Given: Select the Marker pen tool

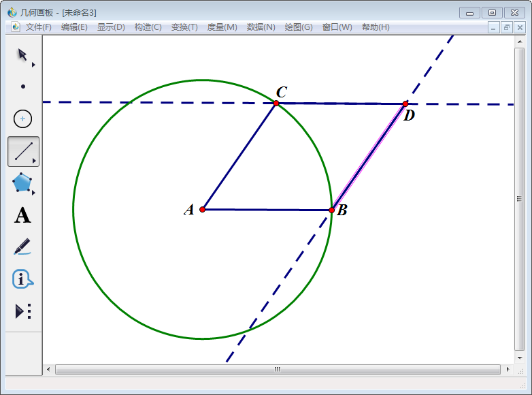Looking at the screenshot, I should point(22,247).
